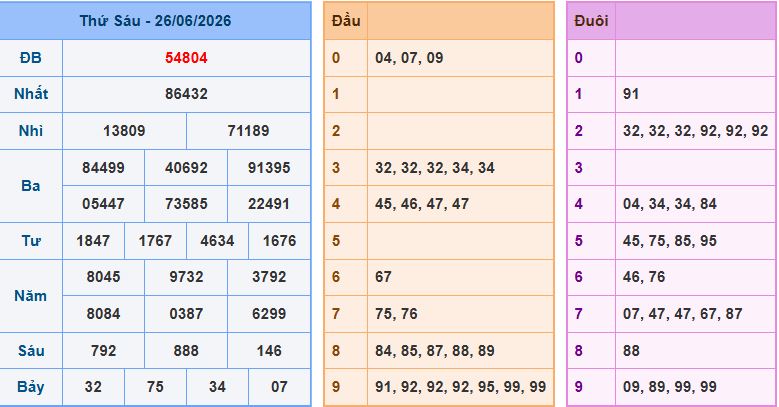
Task: Click the Tư row label
Action: (31, 241)
